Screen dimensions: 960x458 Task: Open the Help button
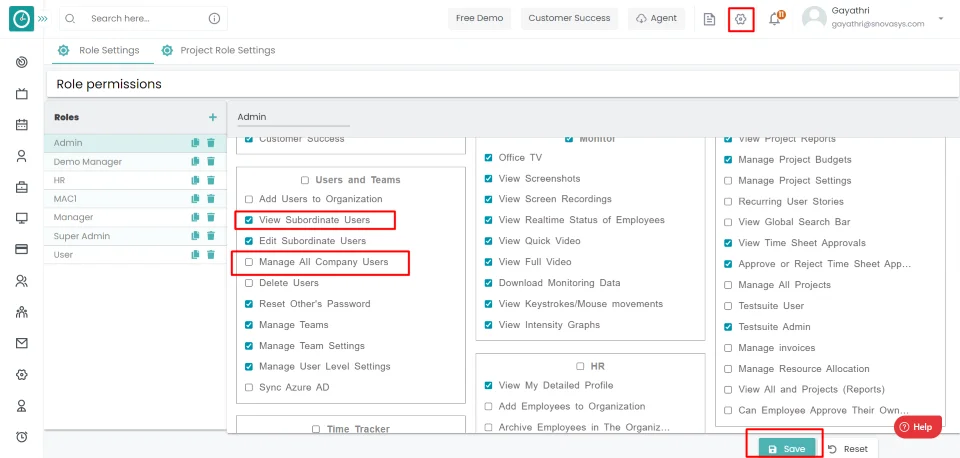(x=918, y=427)
